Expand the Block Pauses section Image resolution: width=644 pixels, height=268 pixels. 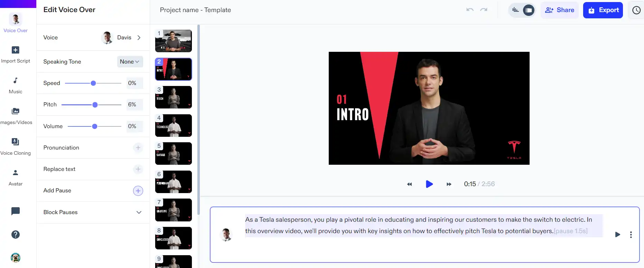[139, 212]
